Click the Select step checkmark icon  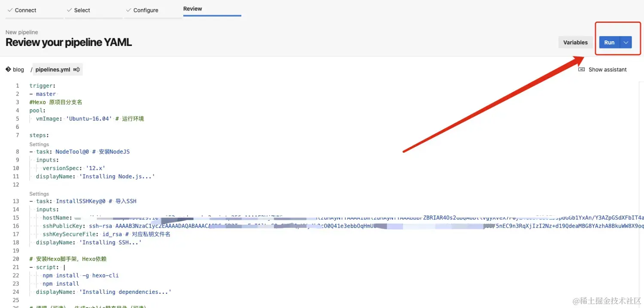point(69,10)
